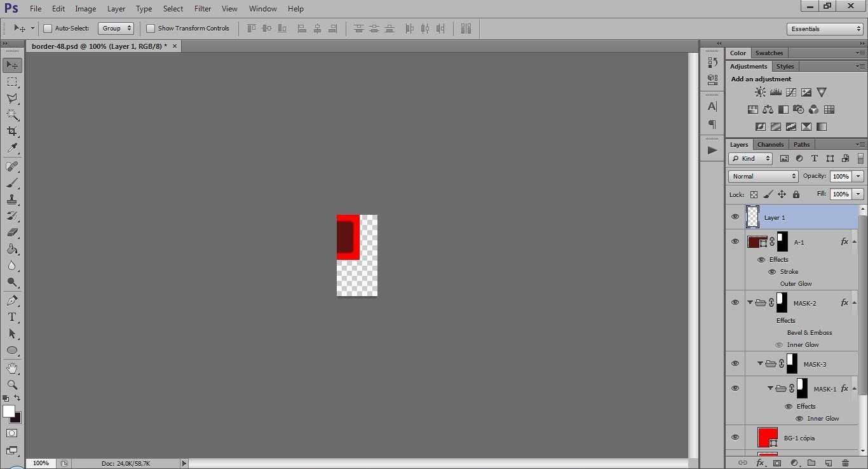The width and height of the screenshot is (868, 469).
Task: Select the Pen tool
Action: pos(12,301)
